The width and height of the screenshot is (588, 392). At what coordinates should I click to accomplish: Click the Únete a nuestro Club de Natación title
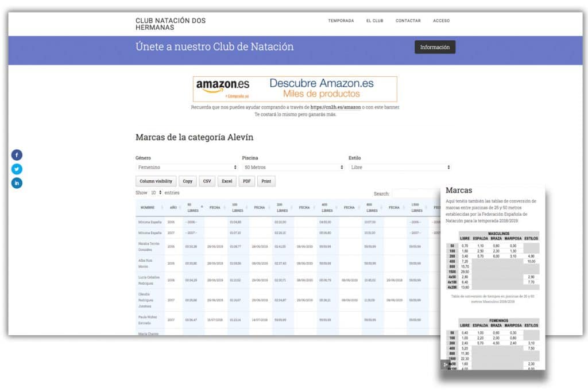pos(215,46)
